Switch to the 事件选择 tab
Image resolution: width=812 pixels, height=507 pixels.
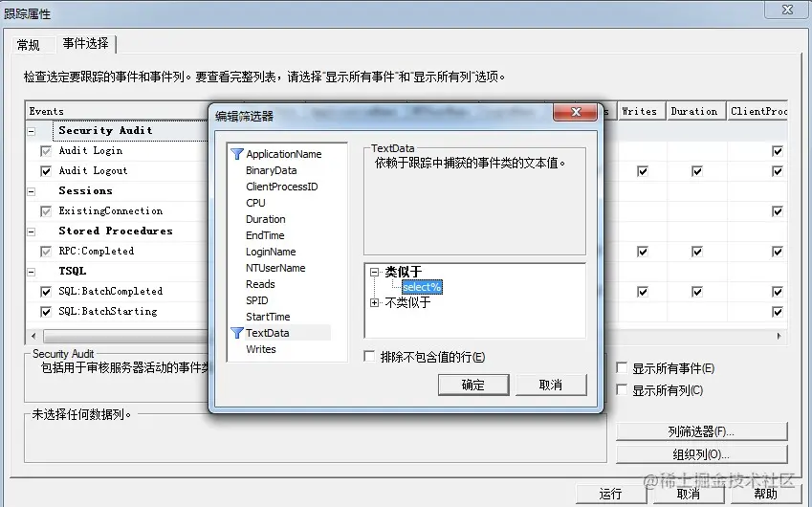coord(85,43)
